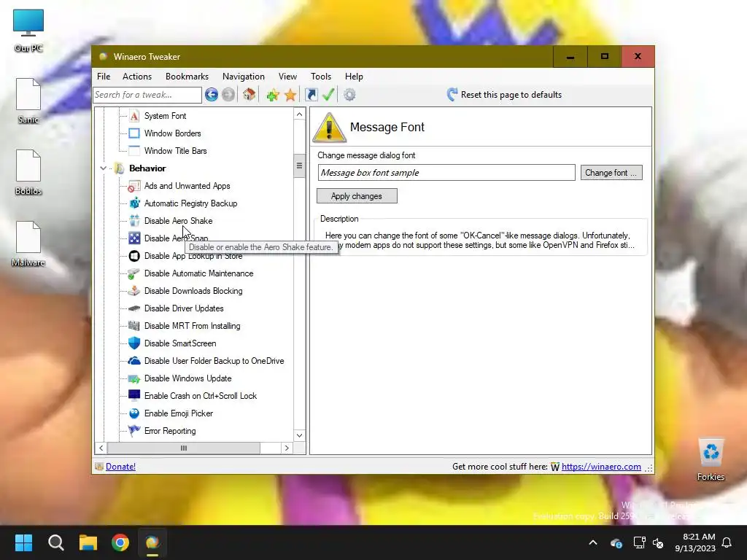Click Apply changes button

tap(357, 195)
